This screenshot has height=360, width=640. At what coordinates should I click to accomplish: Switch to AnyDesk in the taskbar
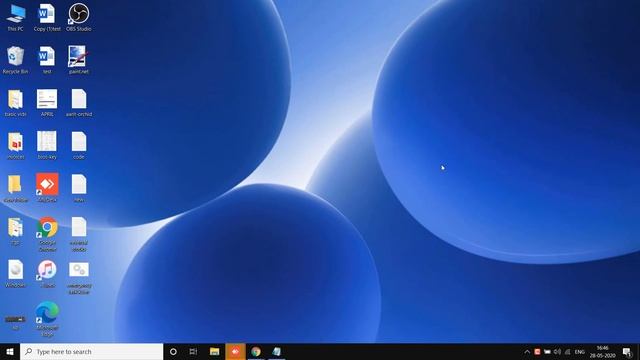click(235, 351)
